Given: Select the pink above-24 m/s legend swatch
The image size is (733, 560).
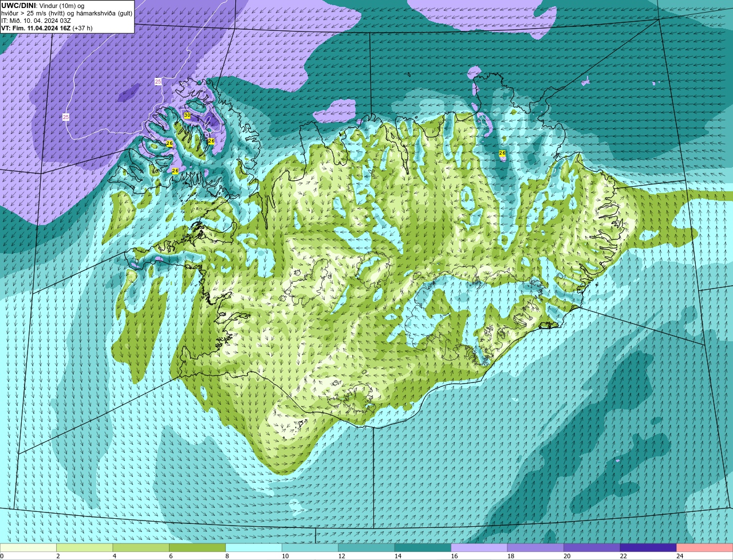Looking at the screenshot, I should [x=704, y=548].
